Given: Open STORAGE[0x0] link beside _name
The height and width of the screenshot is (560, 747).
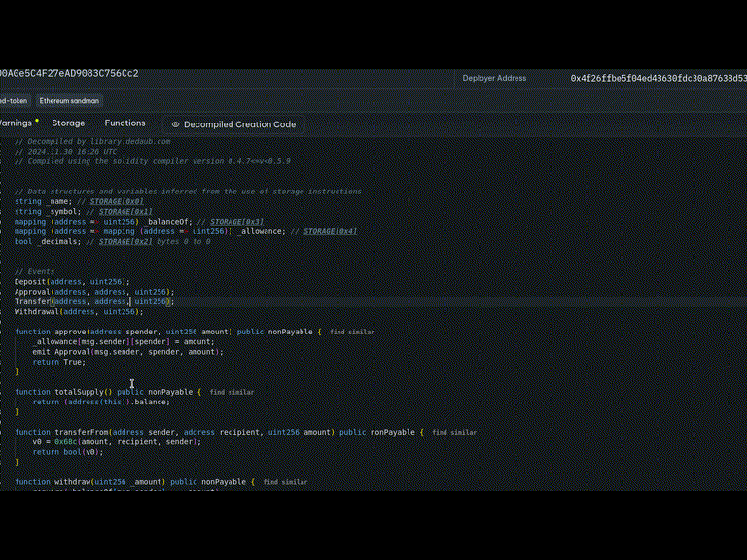Looking at the screenshot, I should pos(116,201).
